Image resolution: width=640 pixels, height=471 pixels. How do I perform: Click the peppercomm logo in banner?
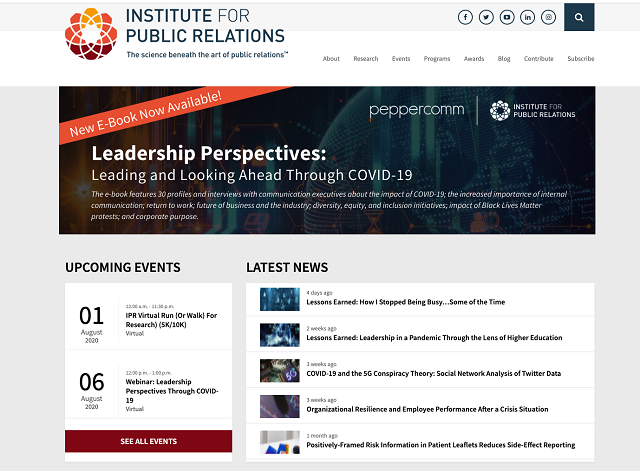point(417,110)
